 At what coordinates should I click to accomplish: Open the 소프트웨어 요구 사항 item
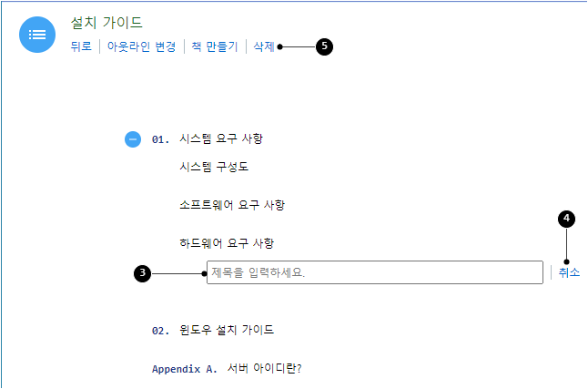[232, 205]
